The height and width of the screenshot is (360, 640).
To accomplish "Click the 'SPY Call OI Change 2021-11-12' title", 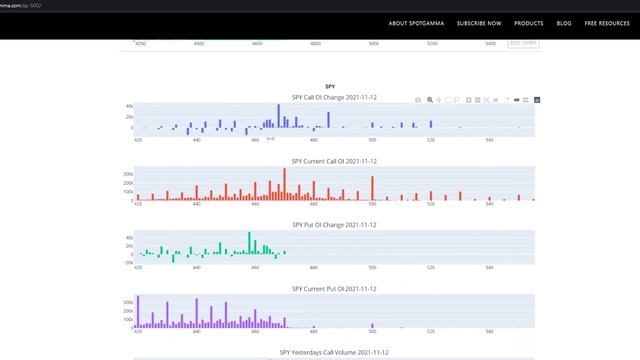I will pyautogui.click(x=334, y=98).
